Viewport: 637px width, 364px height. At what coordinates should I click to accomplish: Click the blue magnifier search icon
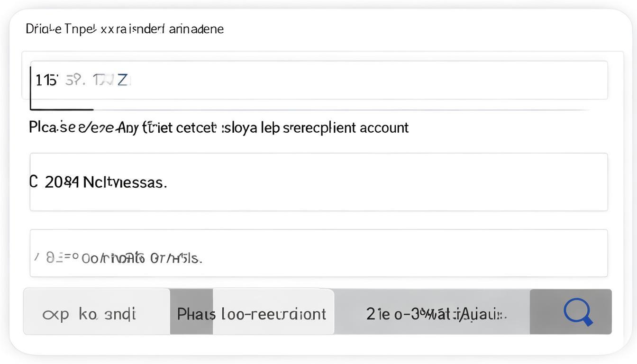tap(577, 313)
